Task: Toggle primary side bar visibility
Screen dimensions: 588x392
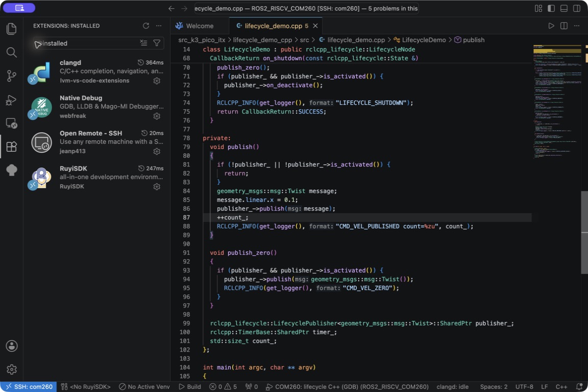Action: (551, 8)
